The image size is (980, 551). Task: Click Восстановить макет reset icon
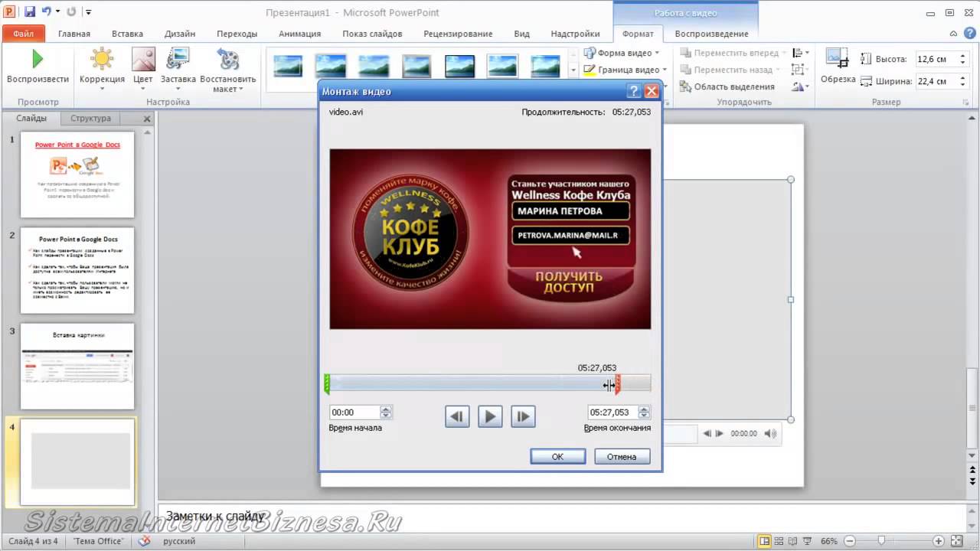(228, 59)
